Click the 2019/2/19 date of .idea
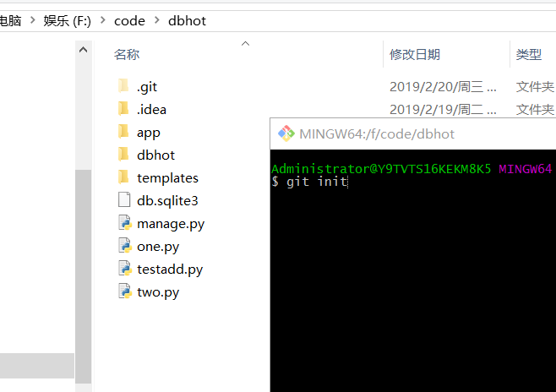Image resolution: width=556 pixels, height=392 pixels. point(443,110)
